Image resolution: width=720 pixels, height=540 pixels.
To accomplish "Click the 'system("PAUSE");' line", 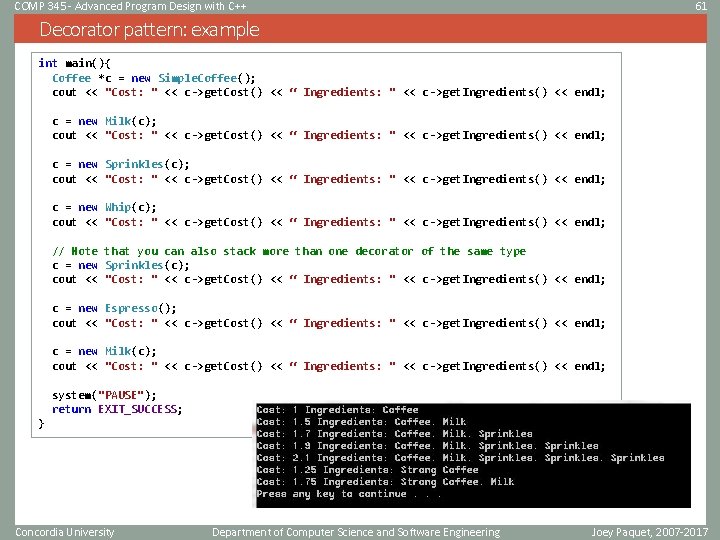I will [104, 395].
